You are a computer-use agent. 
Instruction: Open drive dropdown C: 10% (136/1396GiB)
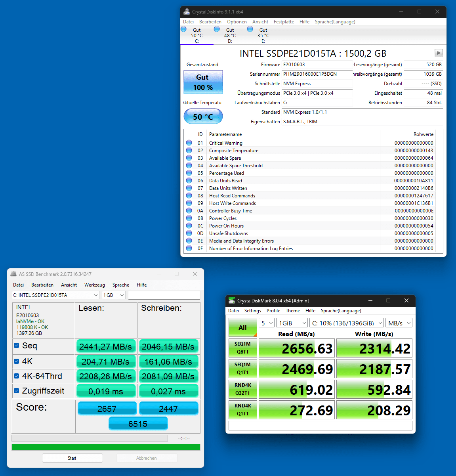tap(347, 323)
